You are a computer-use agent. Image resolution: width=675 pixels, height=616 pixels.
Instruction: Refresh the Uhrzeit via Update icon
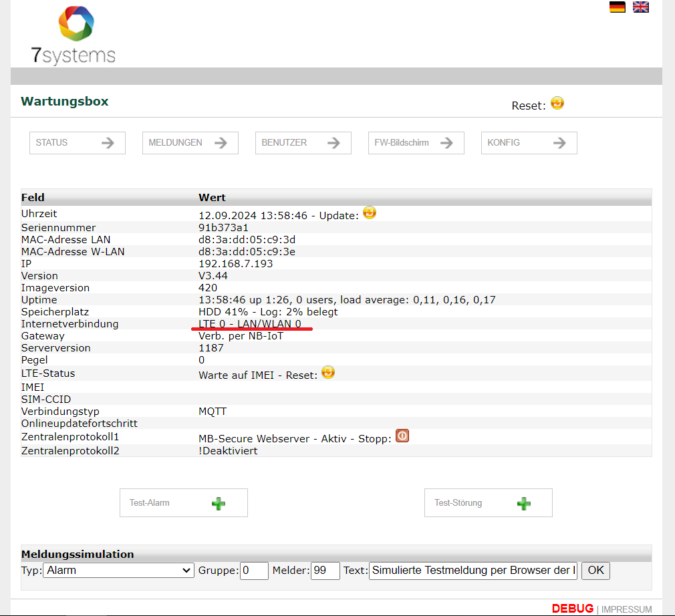pyautogui.click(x=370, y=212)
